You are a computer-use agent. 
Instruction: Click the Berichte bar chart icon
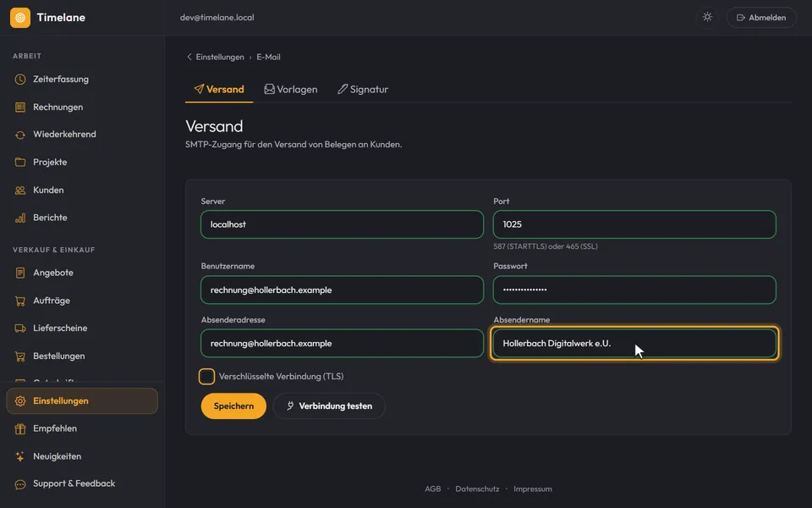(20, 218)
